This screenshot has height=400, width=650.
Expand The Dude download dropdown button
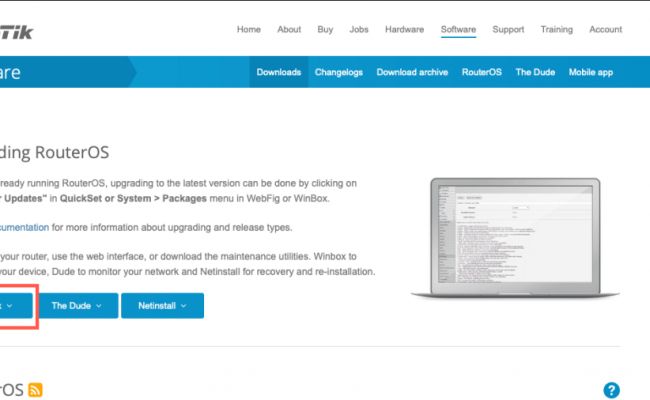(78, 306)
